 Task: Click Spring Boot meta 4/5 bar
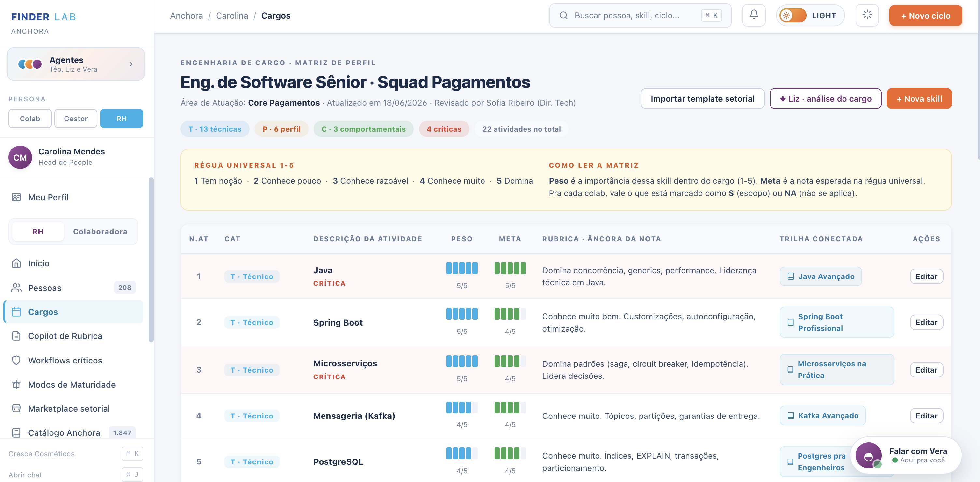click(510, 314)
